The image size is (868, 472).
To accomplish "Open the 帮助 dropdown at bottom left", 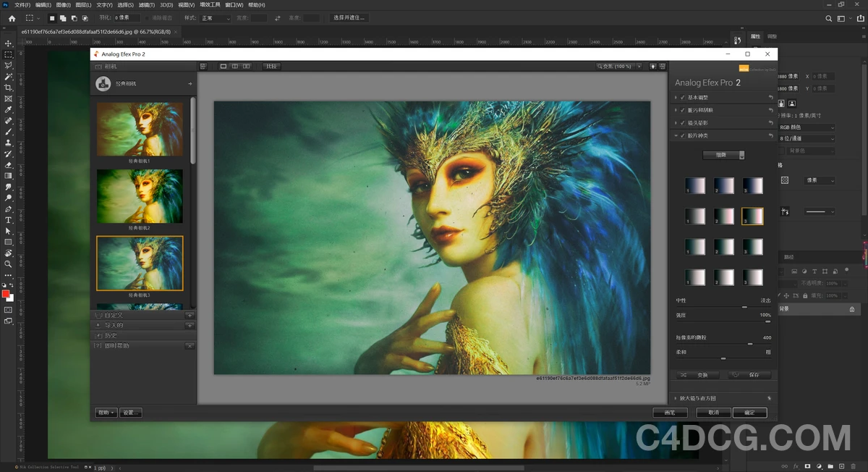I will coord(105,412).
